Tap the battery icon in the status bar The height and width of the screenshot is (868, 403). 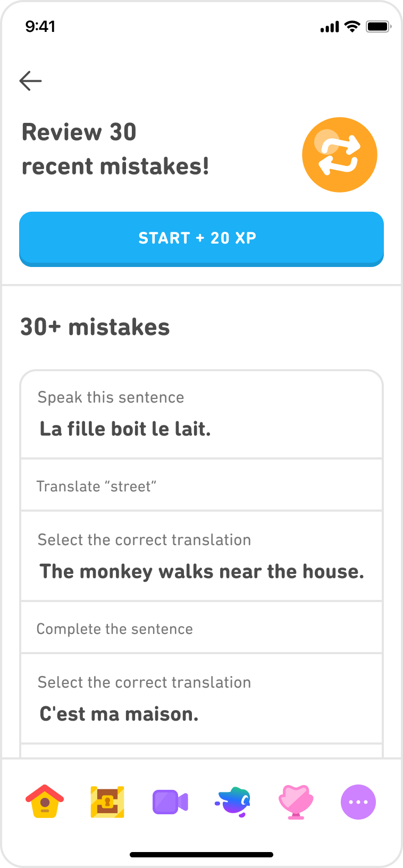click(379, 26)
